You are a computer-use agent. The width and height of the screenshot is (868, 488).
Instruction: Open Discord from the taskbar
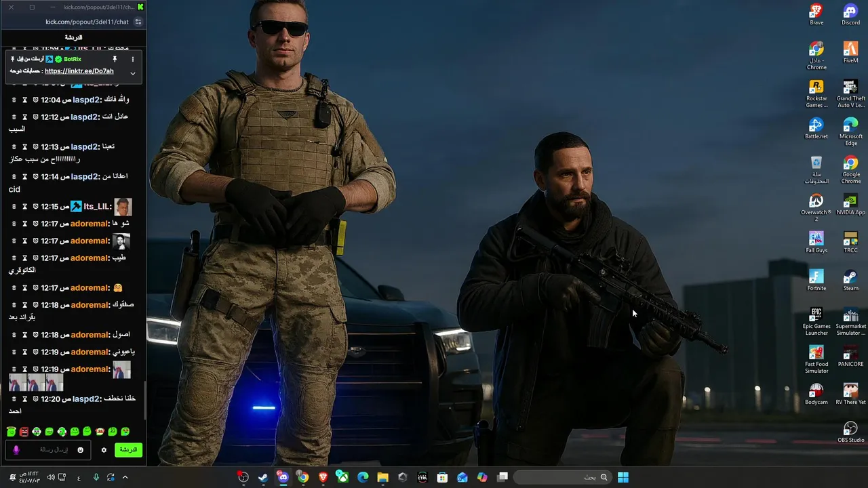[283, 477]
